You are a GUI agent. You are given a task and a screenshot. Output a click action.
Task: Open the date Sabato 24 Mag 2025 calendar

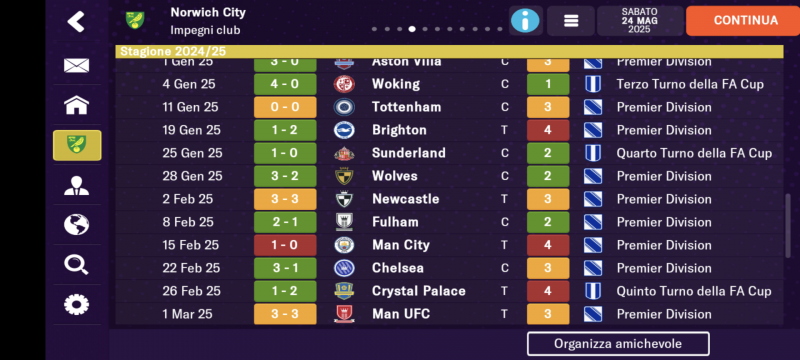coord(640,21)
